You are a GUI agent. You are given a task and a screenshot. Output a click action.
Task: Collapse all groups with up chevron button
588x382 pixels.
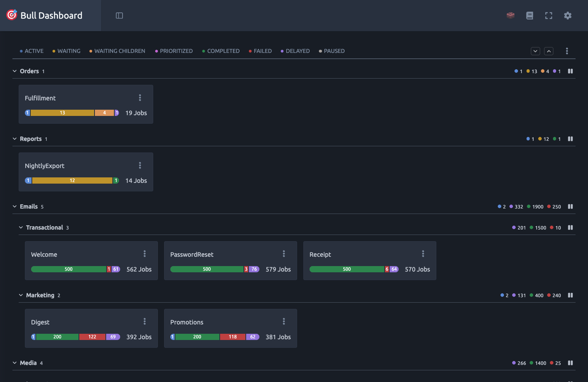(549, 51)
